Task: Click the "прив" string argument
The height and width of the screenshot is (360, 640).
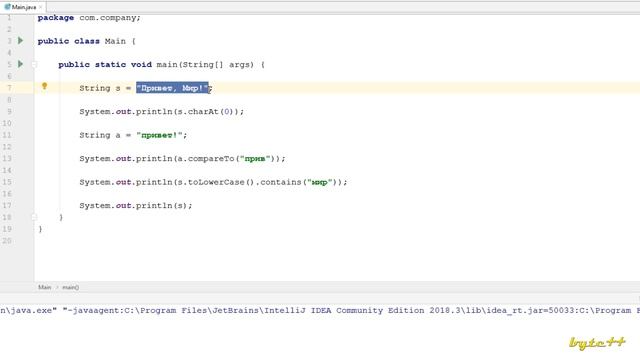Action: (255, 158)
